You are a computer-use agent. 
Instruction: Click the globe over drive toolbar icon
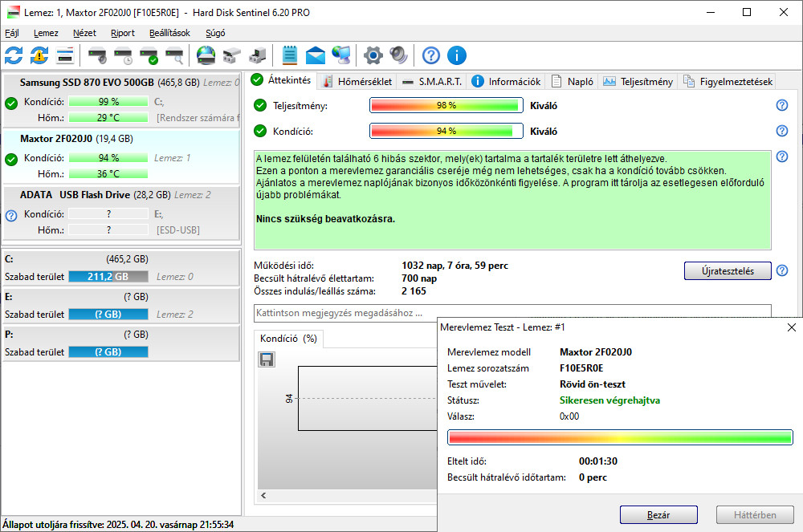pyautogui.click(x=206, y=55)
